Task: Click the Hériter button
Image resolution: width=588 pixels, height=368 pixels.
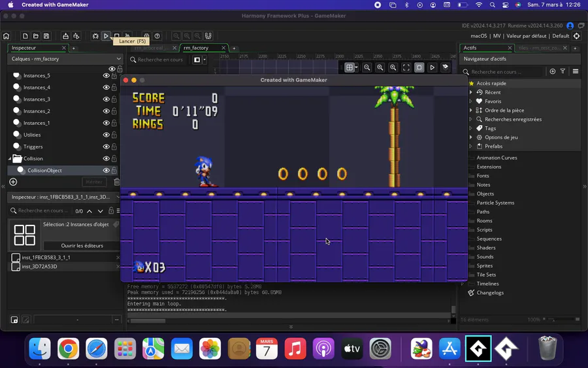Action: (x=94, y=182)
